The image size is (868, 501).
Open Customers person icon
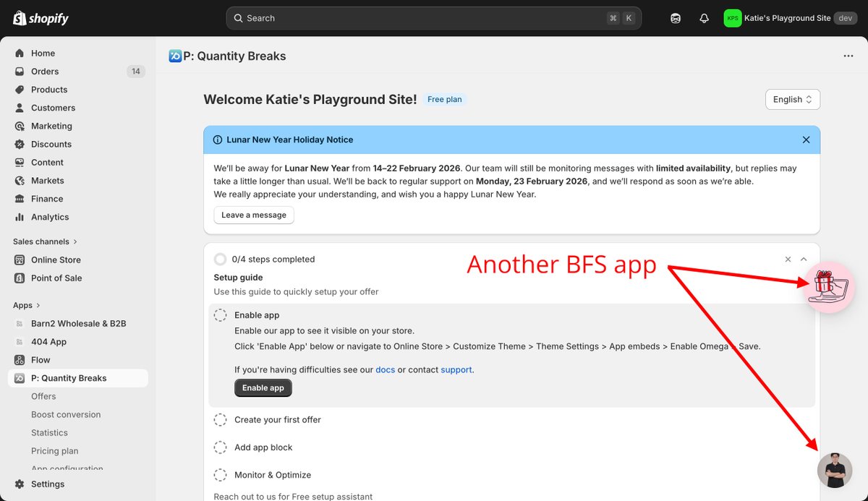click(20, 108)
